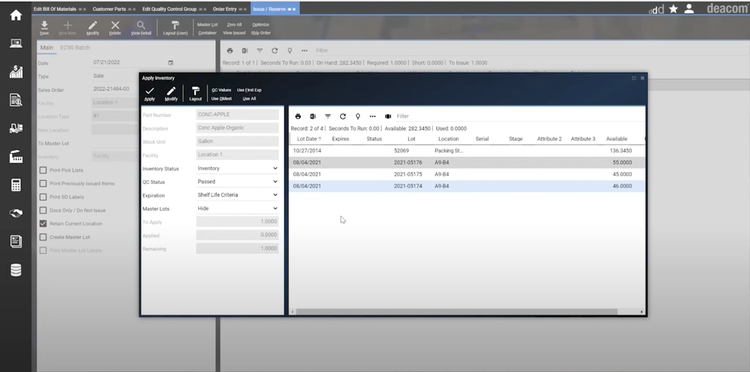Viewport: 750px width, 372px height.
Task: Open the calculator accounting sidebar icon
Action: (x=16, y=185)
